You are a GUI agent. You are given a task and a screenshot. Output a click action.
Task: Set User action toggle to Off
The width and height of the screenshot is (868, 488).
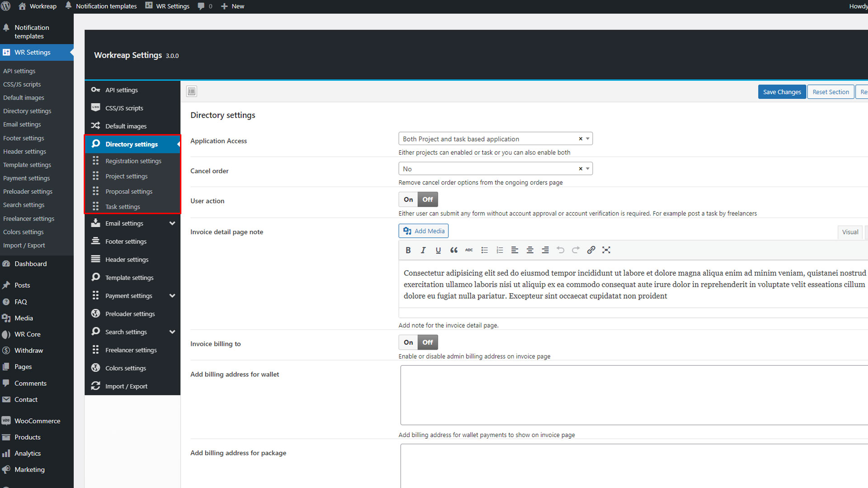click(x=428, y=199)
